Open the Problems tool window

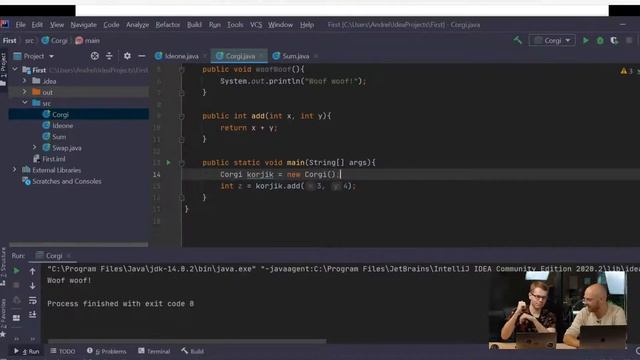(106, 351)
